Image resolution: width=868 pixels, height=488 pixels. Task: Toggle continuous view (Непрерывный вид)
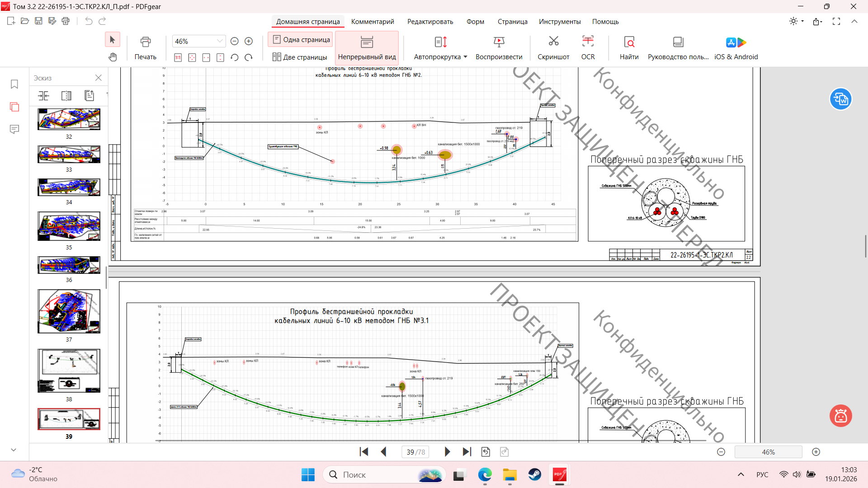point(367,47)
